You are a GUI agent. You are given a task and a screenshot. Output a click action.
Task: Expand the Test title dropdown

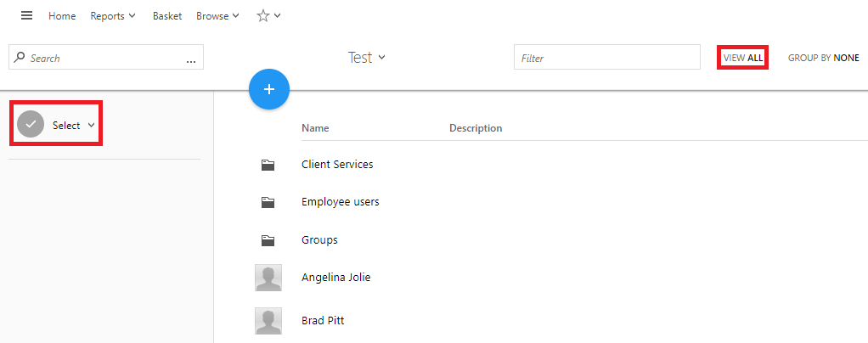(x=366, y=58)
